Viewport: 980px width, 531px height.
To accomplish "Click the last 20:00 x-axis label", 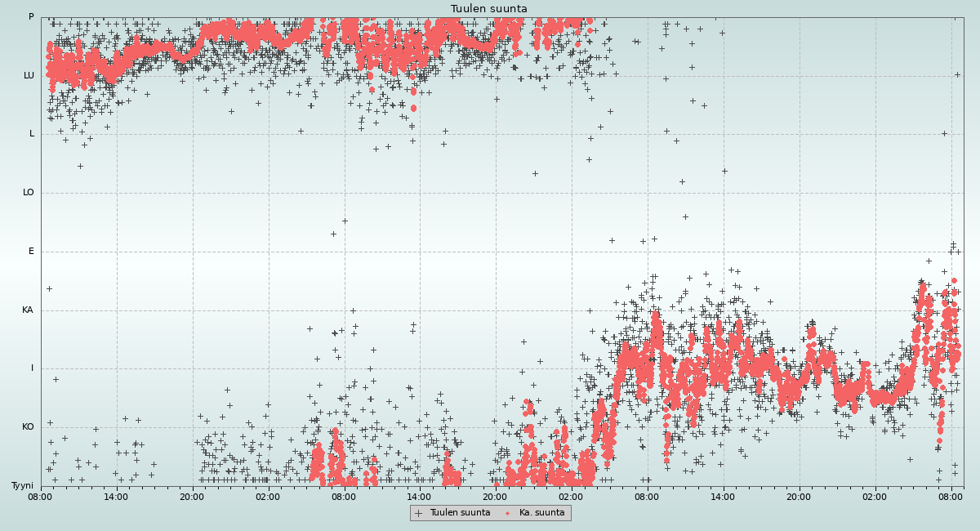I will click(x=799, y=496).
